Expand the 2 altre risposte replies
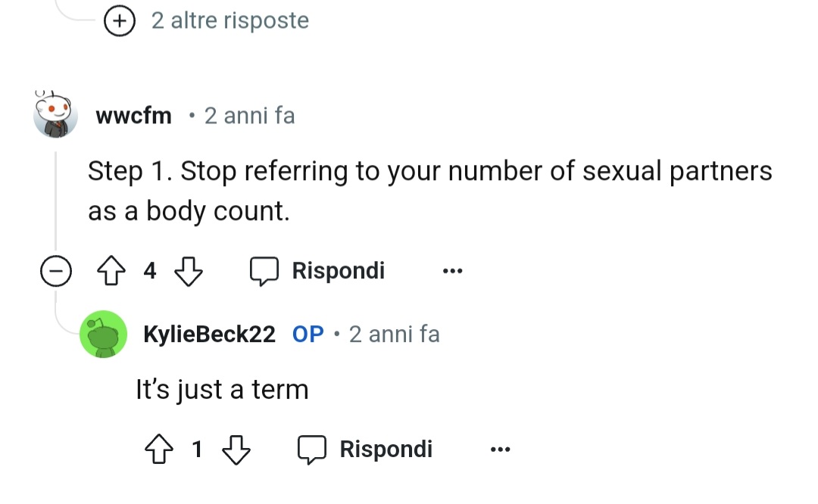 [229, 20]
